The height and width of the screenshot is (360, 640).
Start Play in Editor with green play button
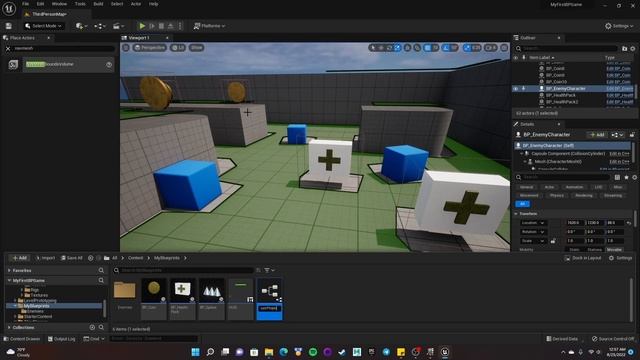click(x=142, y=26)
